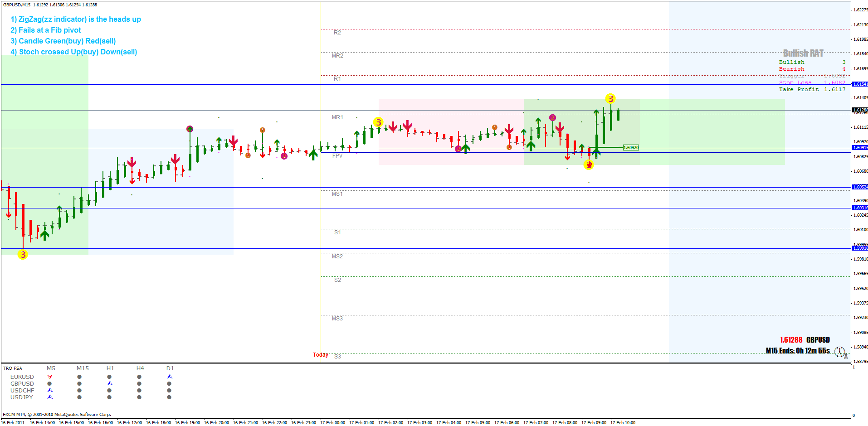Click the 1.60316 blue price label on axis
This screenshot has height=426, width=868.
point(860,208)
